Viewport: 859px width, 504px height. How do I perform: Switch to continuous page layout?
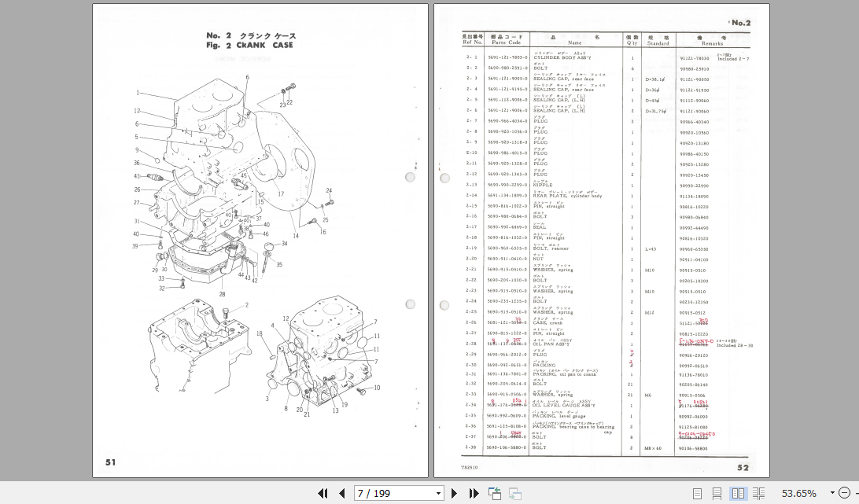[x=717, y=494]
